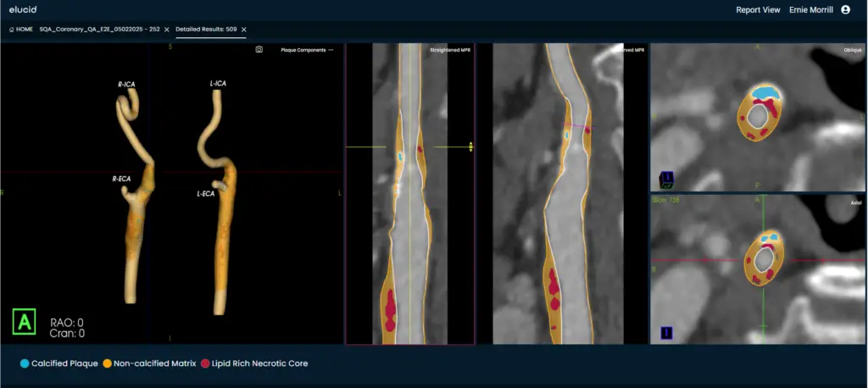Click the Non-calcified Matrix orange legend swatch
This screenshot has height=388, width=868.
tap(106, 363)
